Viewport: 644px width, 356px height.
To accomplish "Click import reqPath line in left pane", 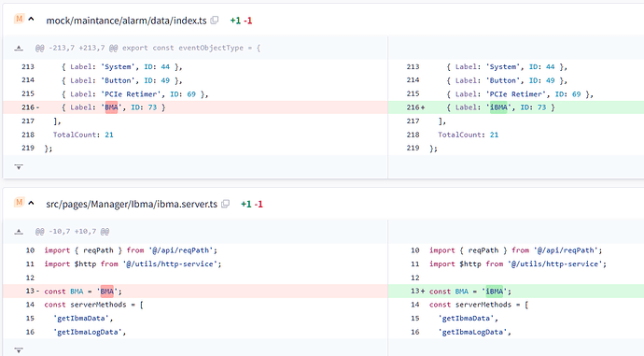I will click(131, 250).
